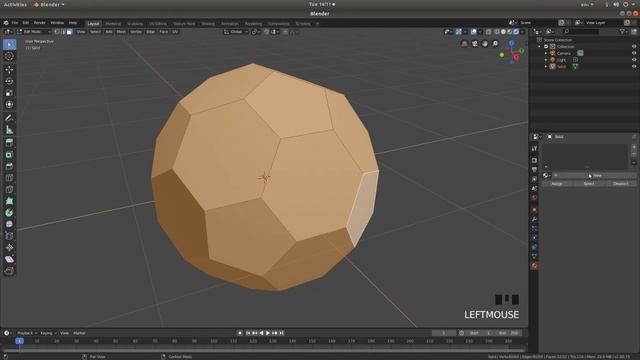This screenshot has height=360, width=640.
Task: Expand the Solid tree item
Action: pos(546,66)
